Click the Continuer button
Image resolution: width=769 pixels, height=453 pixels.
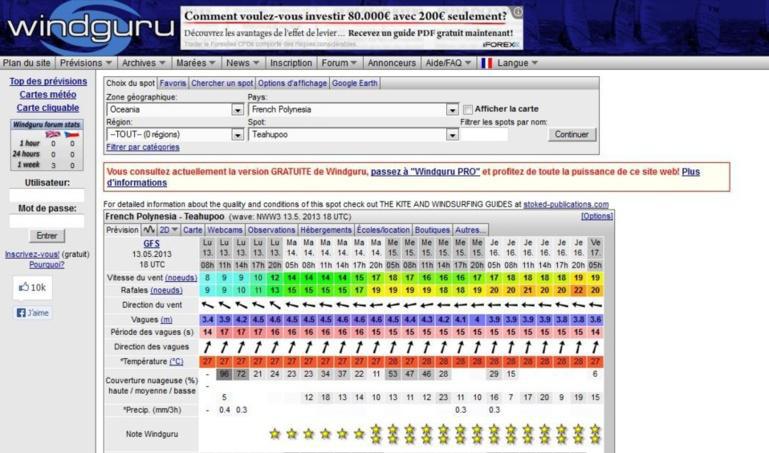pyautogui.click(x=571, y=134)
